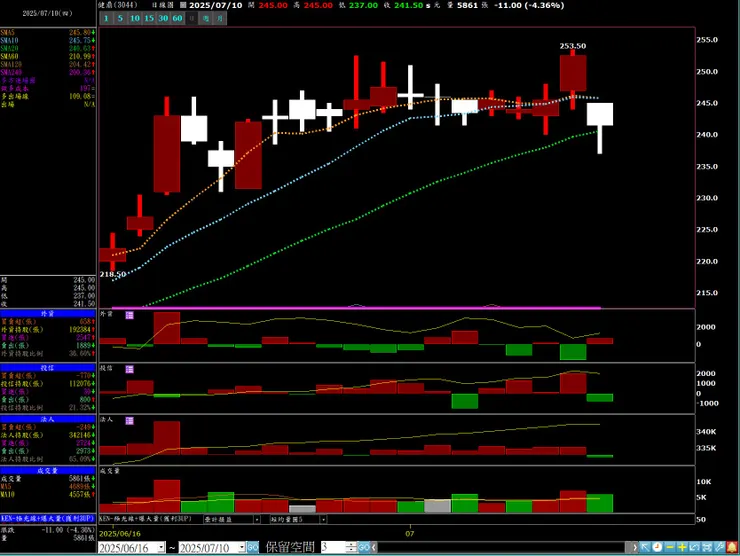Switch to 60-minute timeframe
Image resolution: width=740 pixels, height=556 pixels.
tap(177, 18)
